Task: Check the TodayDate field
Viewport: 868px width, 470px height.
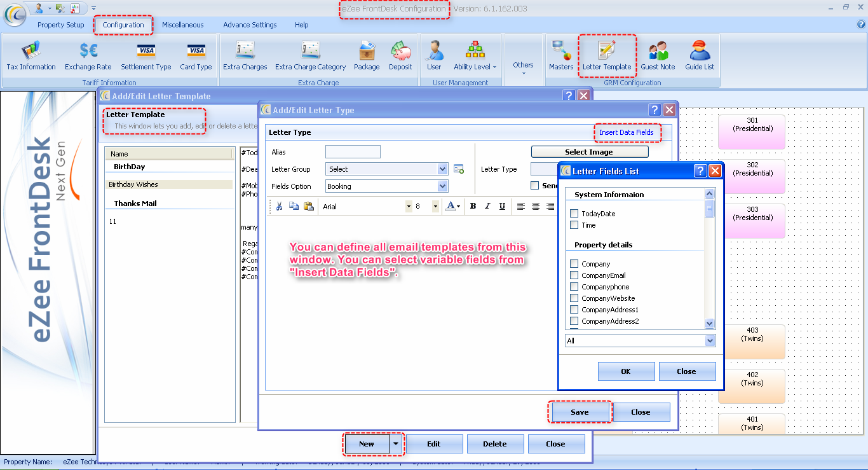Action: 574,214
